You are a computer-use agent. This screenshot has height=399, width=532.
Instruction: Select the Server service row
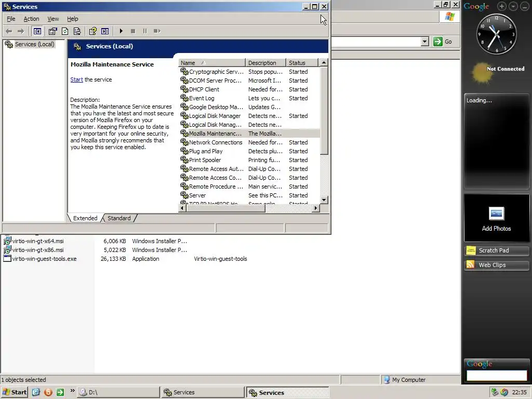(x=249, y=195)
